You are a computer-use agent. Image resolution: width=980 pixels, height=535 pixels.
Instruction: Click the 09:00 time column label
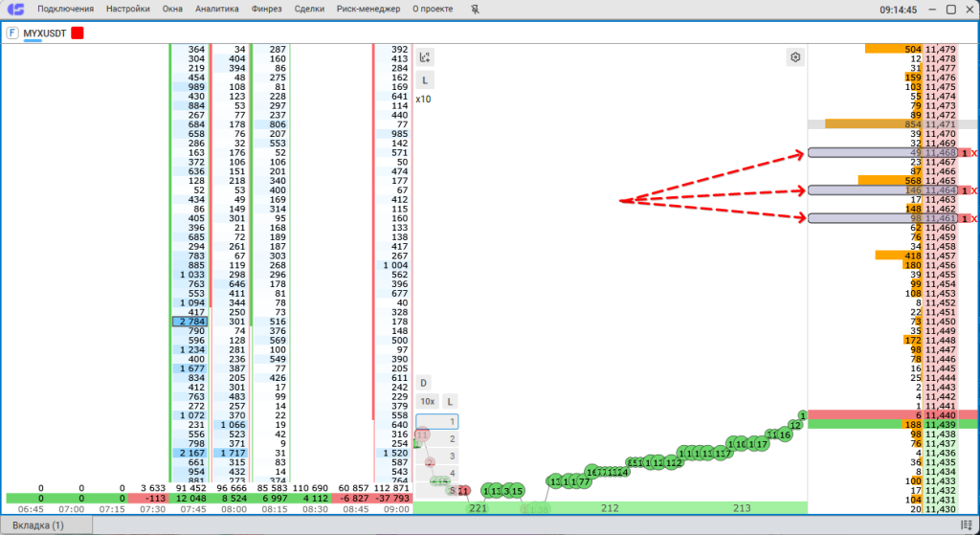395,509
